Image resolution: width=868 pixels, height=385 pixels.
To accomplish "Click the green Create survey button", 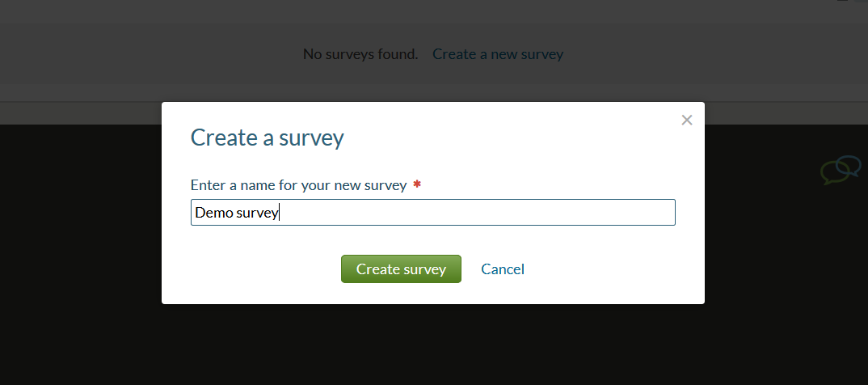I will point(401,269).
